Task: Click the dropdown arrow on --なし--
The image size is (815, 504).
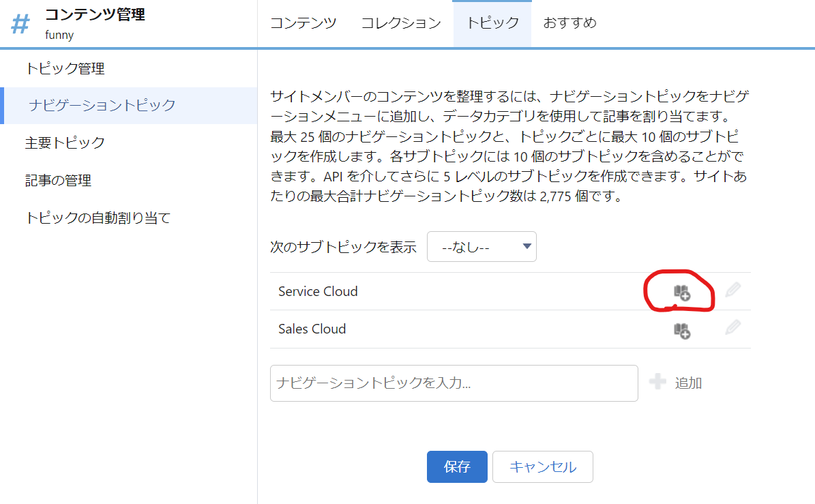Action: click(x=527, y=246)
